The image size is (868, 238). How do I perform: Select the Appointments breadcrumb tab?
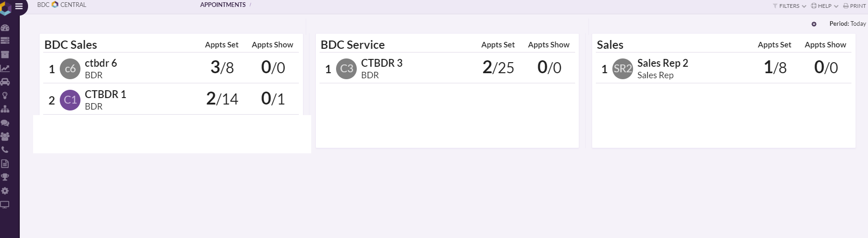223,5
